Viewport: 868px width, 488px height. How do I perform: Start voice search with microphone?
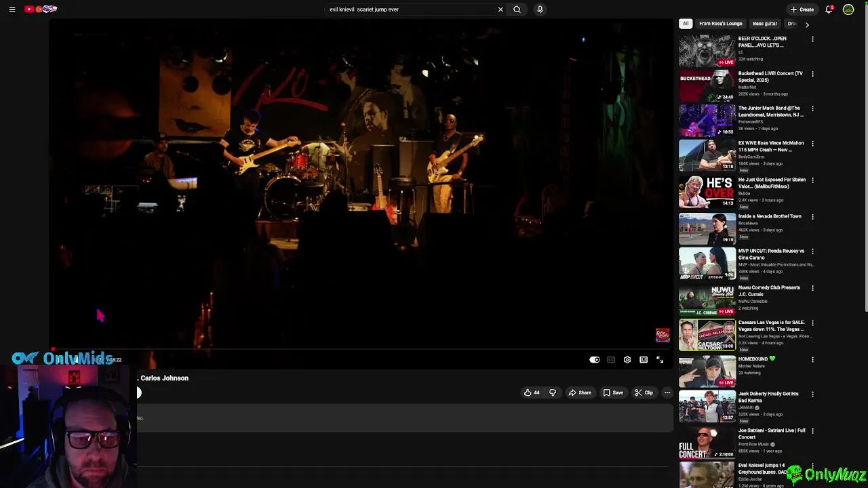(540, 9)
